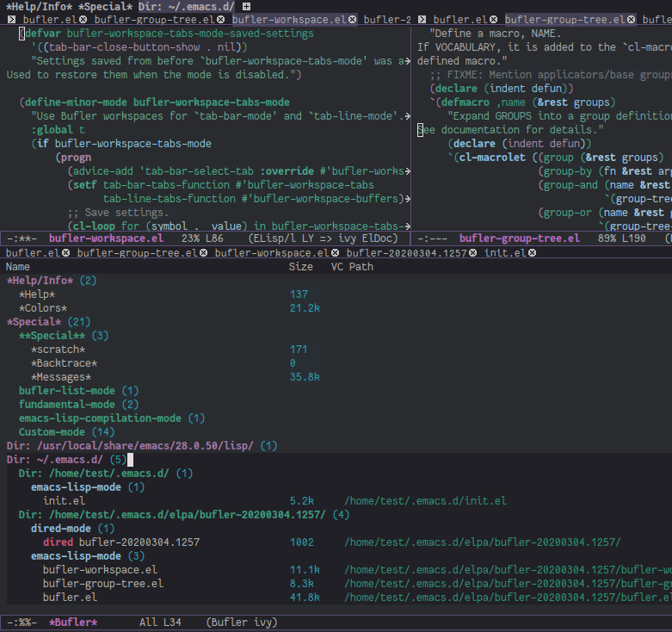Select the *Help* buffer row
This screenshot has width=672, height=632.
pos(37,294)
